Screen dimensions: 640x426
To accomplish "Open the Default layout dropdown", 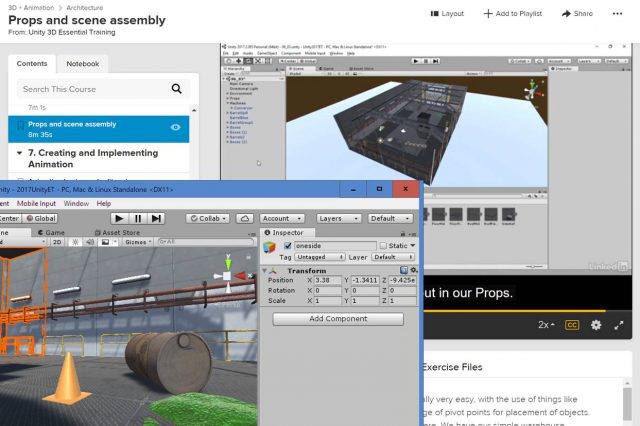I will point(390,218).
